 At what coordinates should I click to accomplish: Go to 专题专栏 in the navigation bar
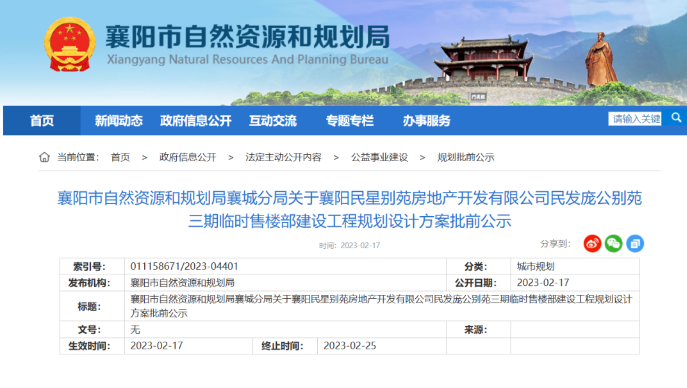(350, 120)
